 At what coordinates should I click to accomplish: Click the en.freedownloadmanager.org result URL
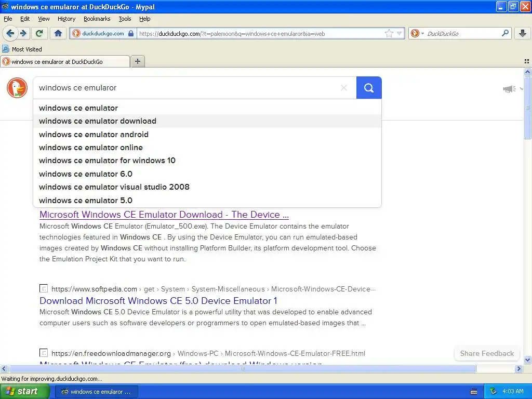[208, 353]
